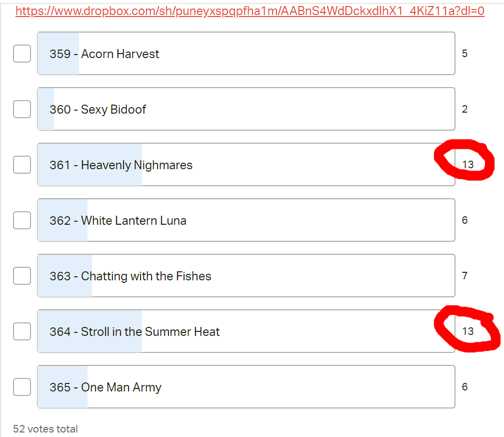Click the Heavenly Nightmares option text label
The height and width of the screenshot is (437, 504).
[x=121, y=165]
